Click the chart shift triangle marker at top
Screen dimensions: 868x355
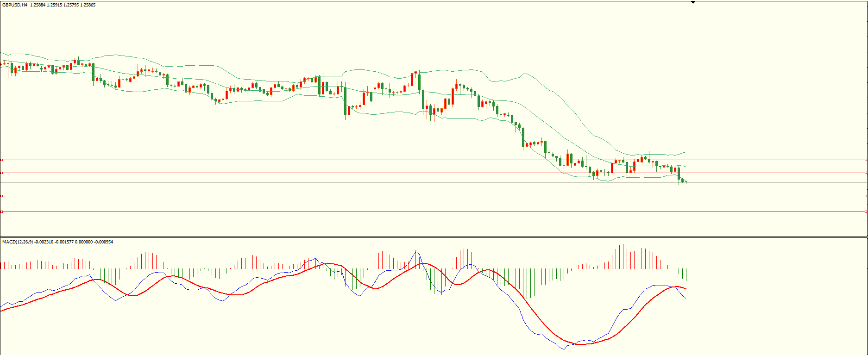click(x=693, y=2)
